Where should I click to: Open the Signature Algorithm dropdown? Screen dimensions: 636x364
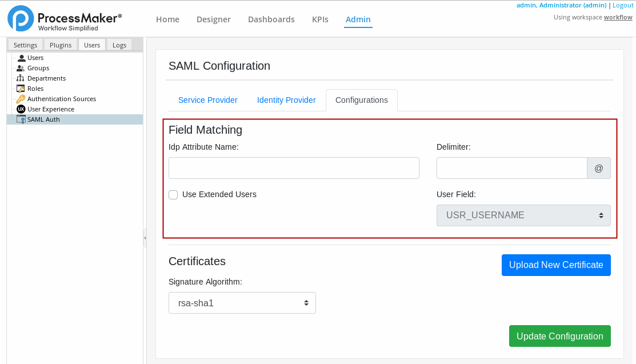coord(242,303)
